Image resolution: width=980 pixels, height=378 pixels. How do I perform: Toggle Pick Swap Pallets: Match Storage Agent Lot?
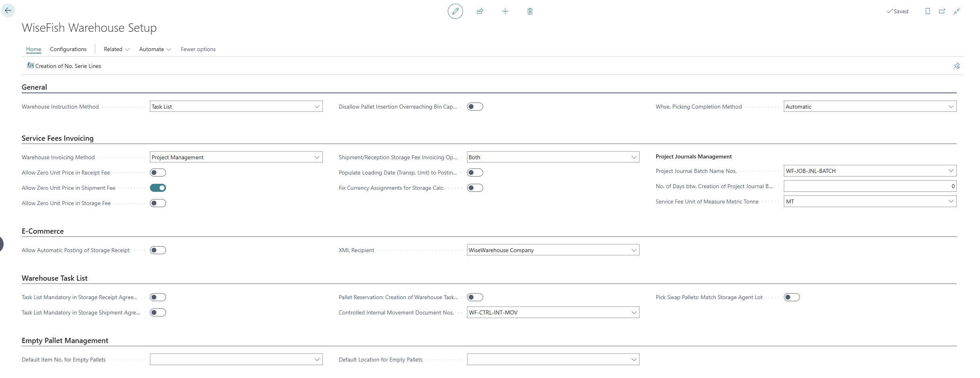pos(791,297)
